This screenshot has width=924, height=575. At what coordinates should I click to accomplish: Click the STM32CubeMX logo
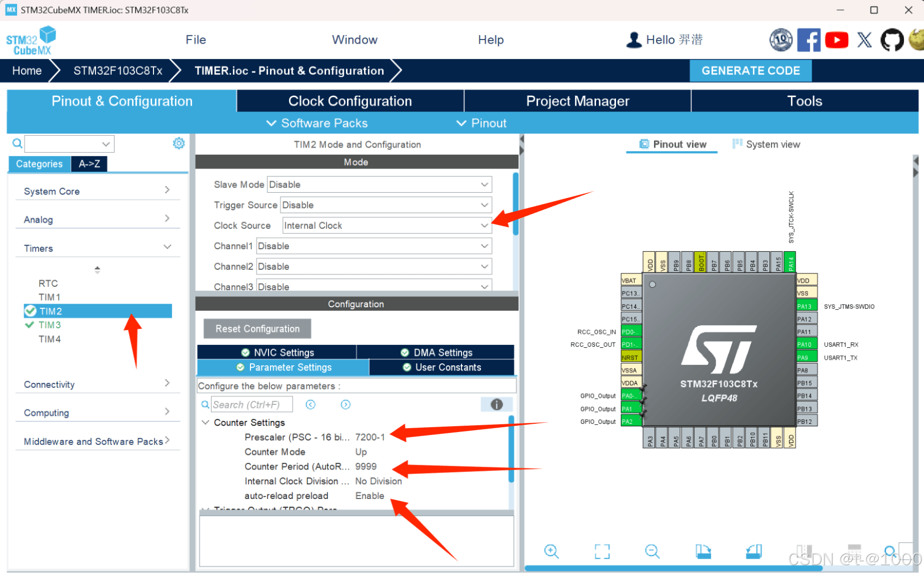click(x=31, y=40)
